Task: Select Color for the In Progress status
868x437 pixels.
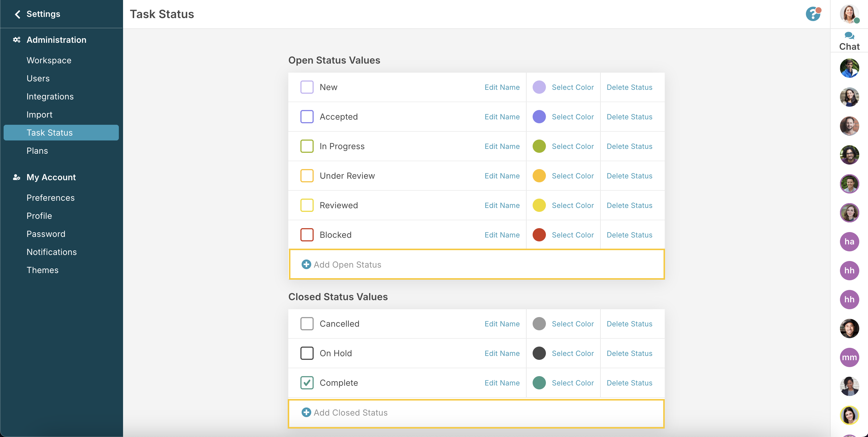Action: click(573, 146)
